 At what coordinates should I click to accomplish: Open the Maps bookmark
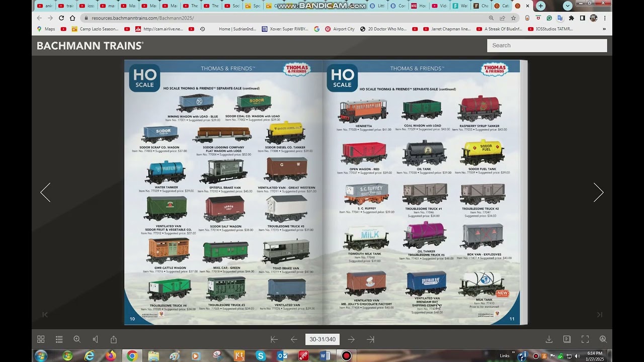[46, 29]
